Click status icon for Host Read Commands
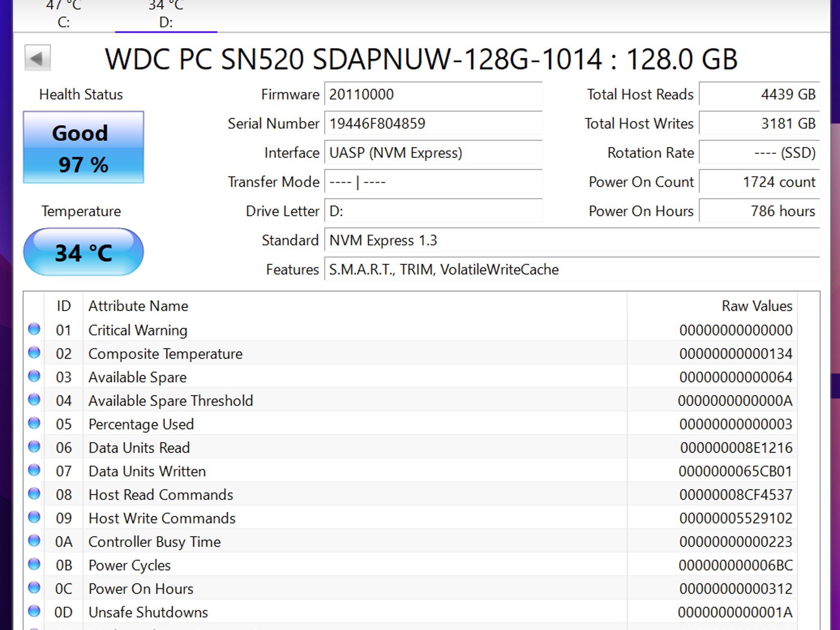This screenshot has height=630, width=840. click(34, 494)
